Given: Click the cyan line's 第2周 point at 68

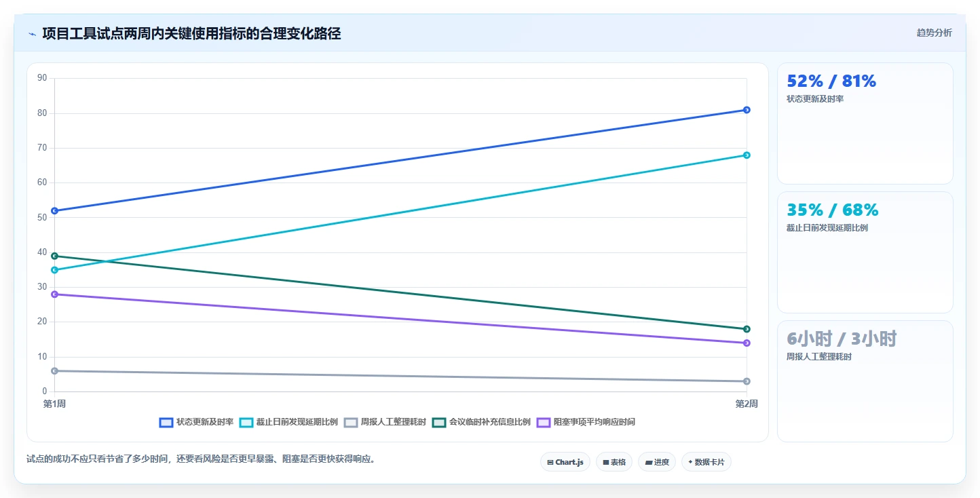Looking at the screenshot, I should coord(747,155).
